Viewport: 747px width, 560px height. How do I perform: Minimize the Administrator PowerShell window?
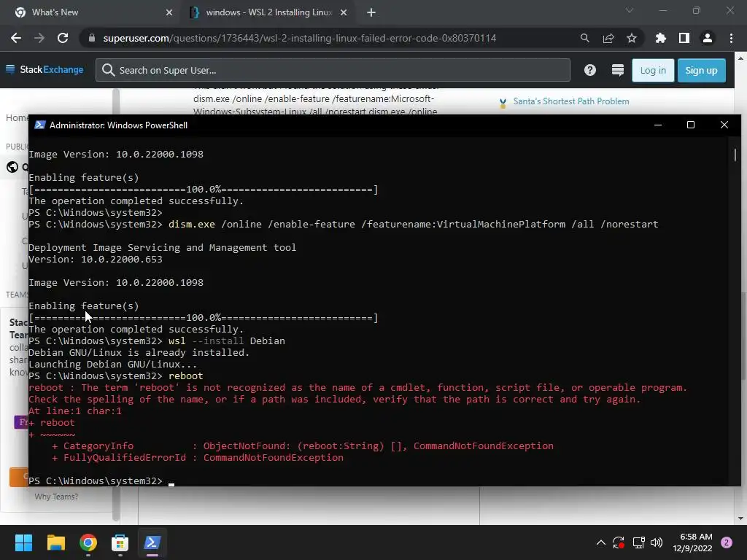click(x=658, y=125)
